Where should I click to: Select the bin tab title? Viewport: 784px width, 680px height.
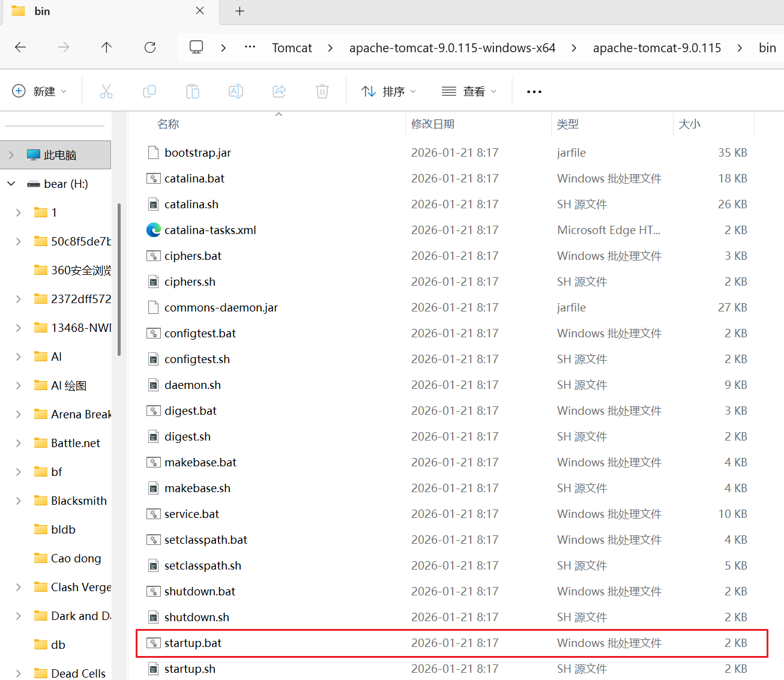coord(42,11)
